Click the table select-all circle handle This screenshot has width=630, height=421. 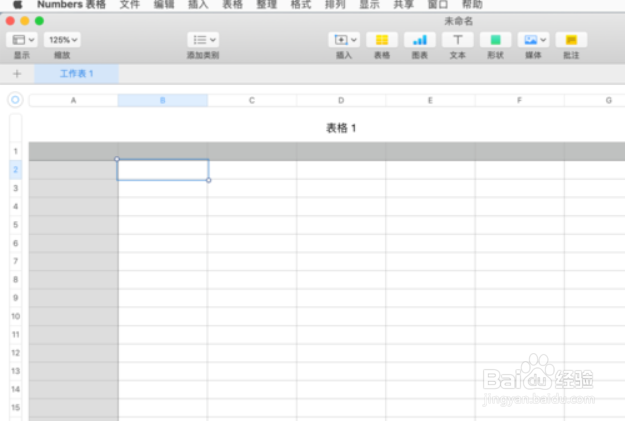(x=15, y=100)
